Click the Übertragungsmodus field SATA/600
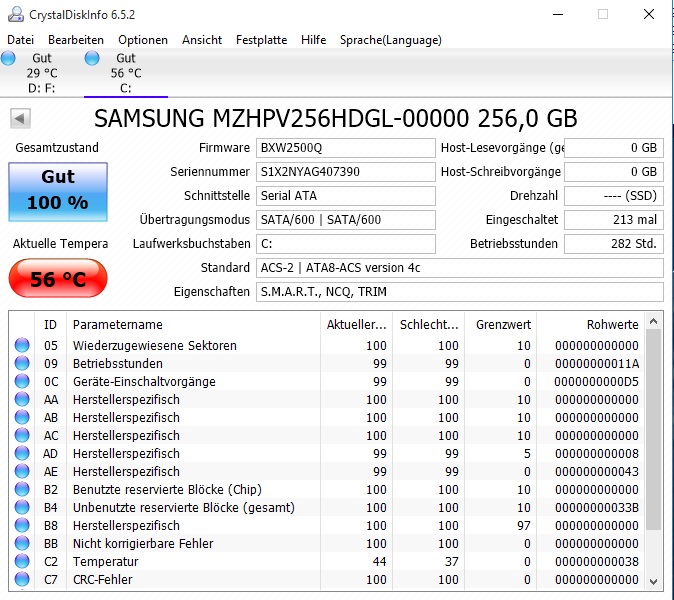 (346, 220)
